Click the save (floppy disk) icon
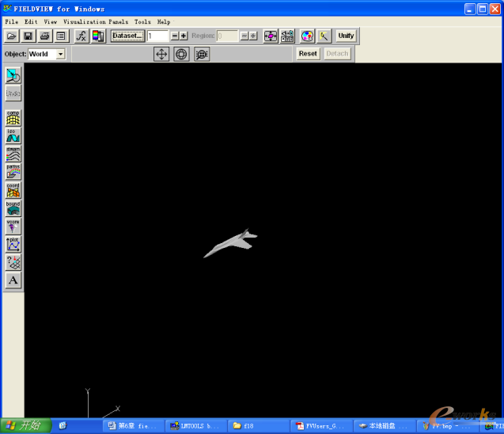 click(x=28, y=36)
